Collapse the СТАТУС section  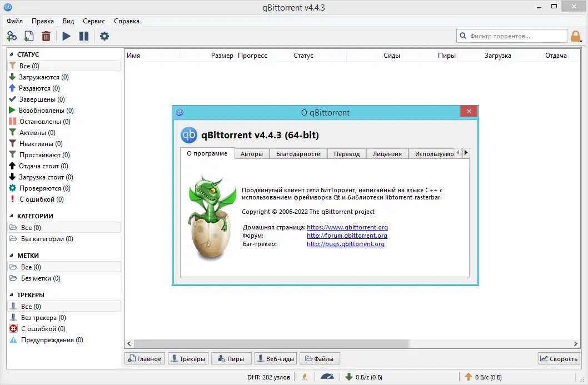click(x=11, y=54)
